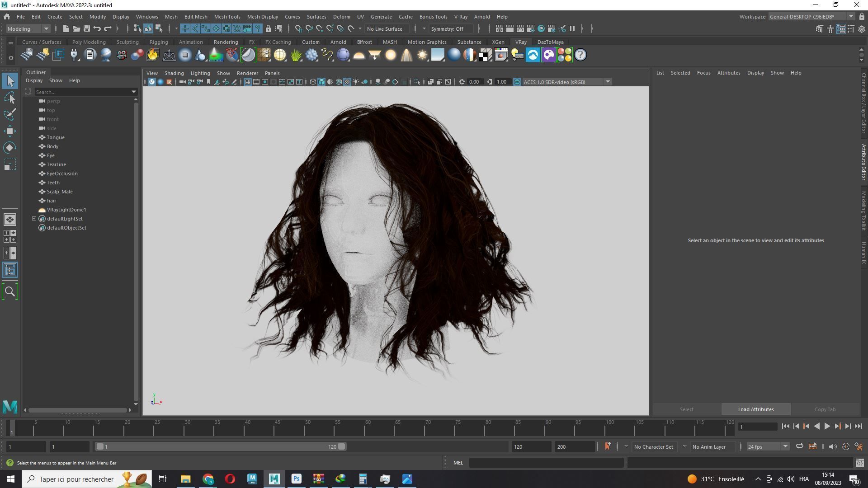Click the grass shelf icon
The height and width of the screenshot is (488, 868).
pyautogui.click(x=296, y=55)
